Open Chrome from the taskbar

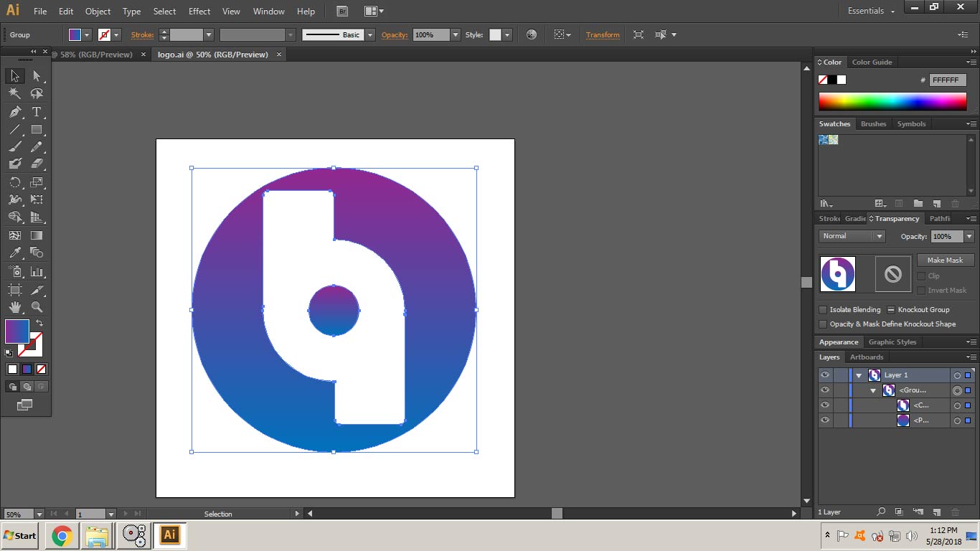(x=62, y=535)
